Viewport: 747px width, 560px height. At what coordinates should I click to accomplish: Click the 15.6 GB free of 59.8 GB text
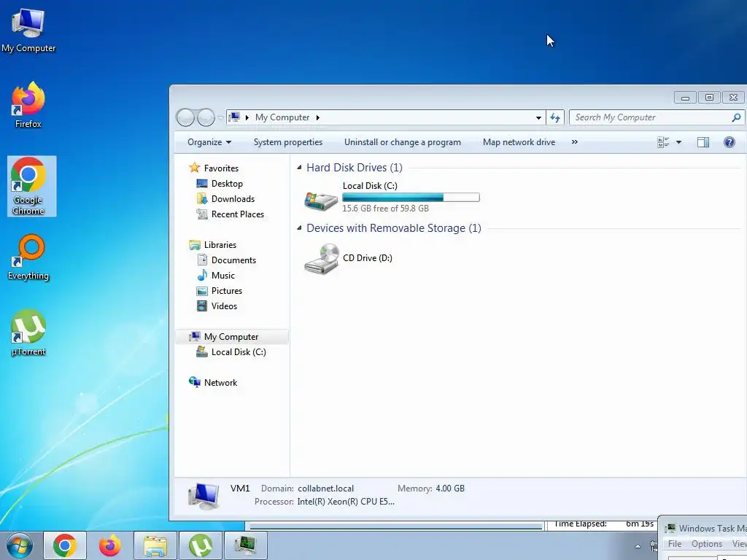pos(385,208)
